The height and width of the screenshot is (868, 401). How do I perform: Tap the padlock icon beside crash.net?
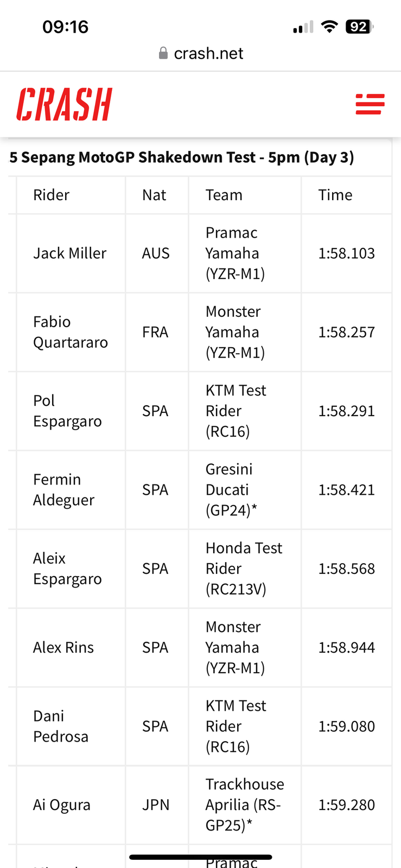point(163,53)
